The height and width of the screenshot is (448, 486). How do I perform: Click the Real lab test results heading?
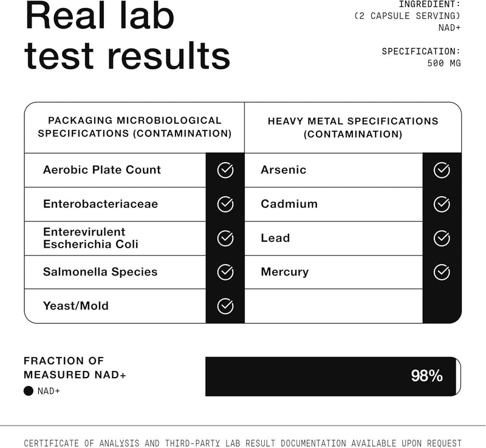tap(127, 36)
